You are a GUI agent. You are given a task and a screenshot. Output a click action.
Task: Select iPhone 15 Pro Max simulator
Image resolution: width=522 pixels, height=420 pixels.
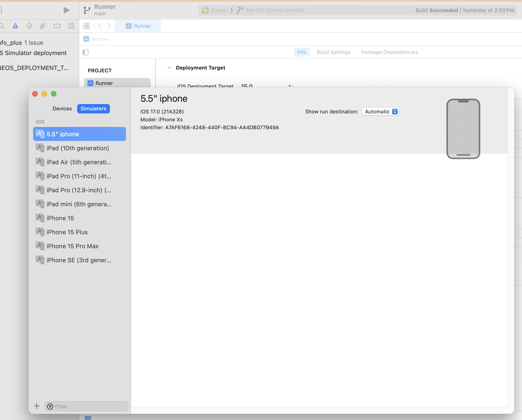(x=72, y=246)
